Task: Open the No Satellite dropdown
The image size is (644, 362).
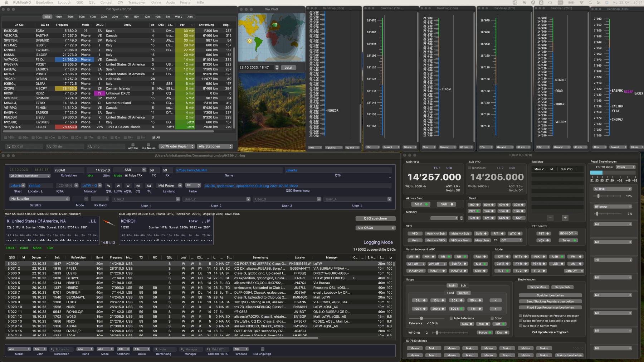Action: 39,199
